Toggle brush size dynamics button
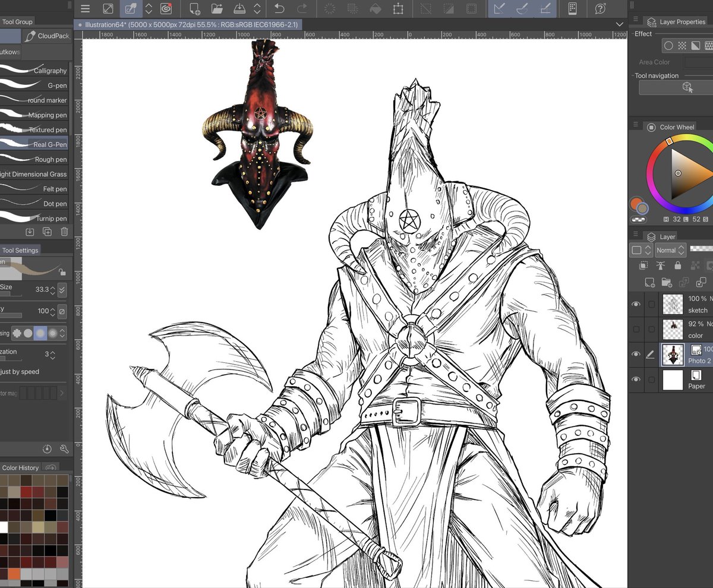This screenshot has width=713, height=588. [62, 290]
